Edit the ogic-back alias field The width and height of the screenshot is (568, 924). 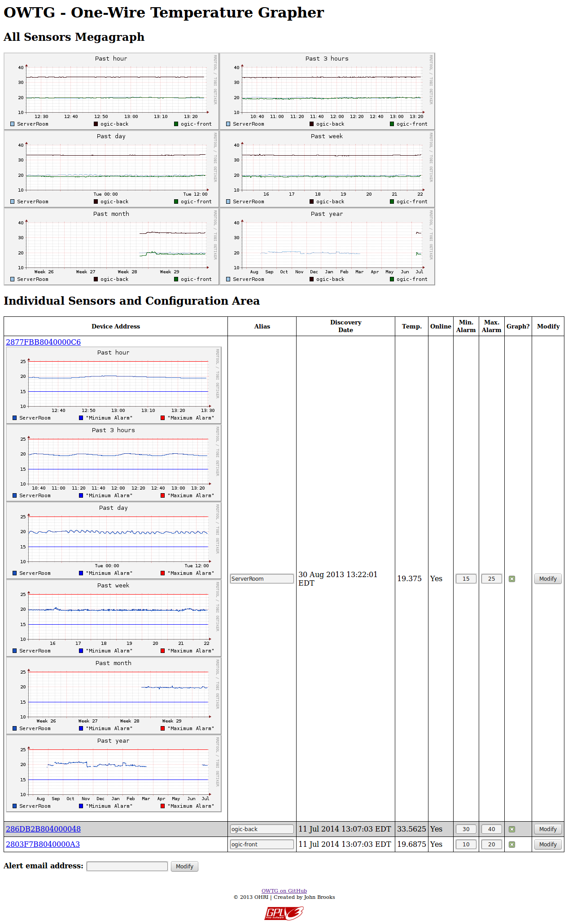[262, 829]
